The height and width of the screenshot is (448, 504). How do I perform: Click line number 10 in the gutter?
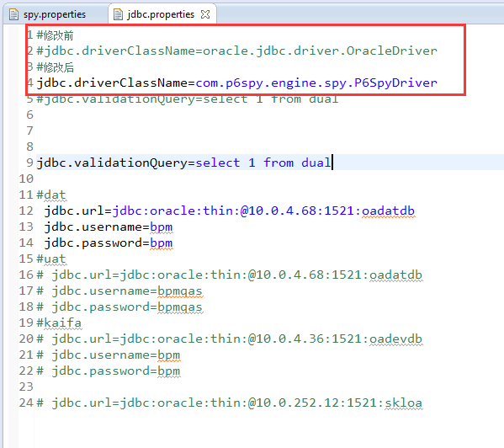[x=26, y=179]
